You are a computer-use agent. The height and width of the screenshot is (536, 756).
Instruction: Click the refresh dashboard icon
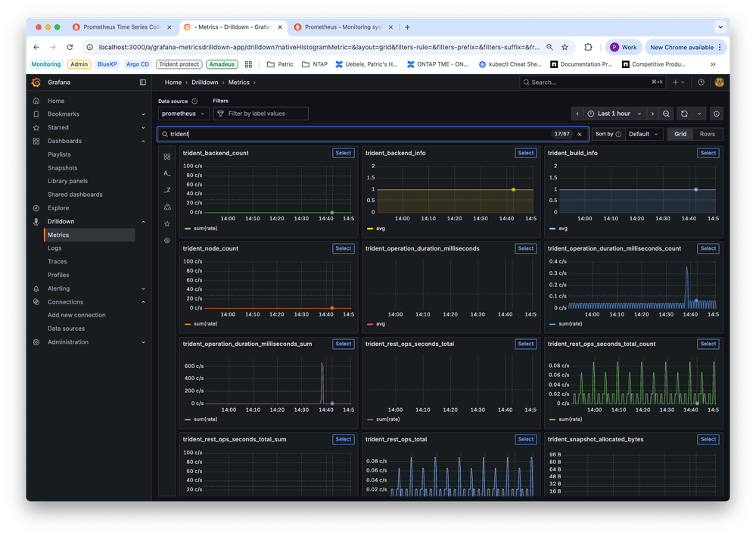point(684,114)
